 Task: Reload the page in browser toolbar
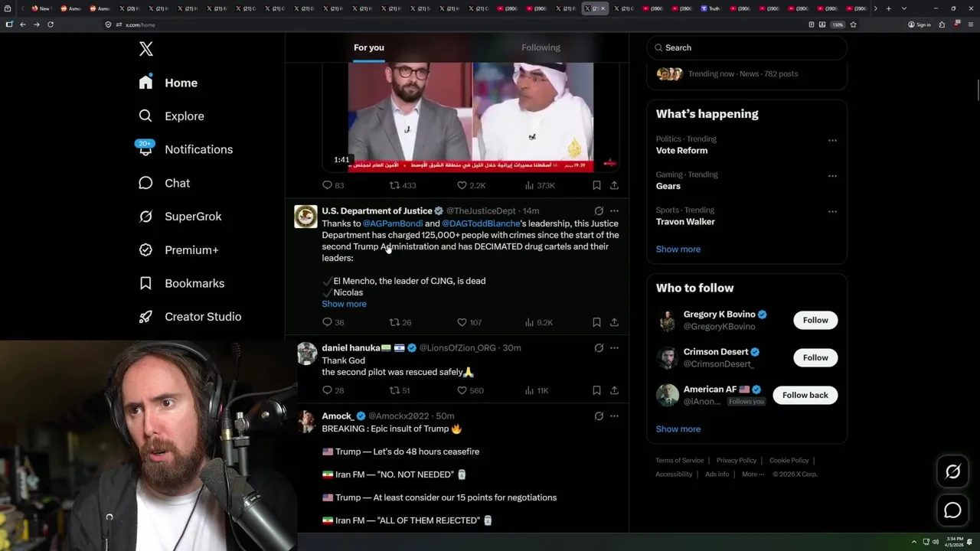51,24
